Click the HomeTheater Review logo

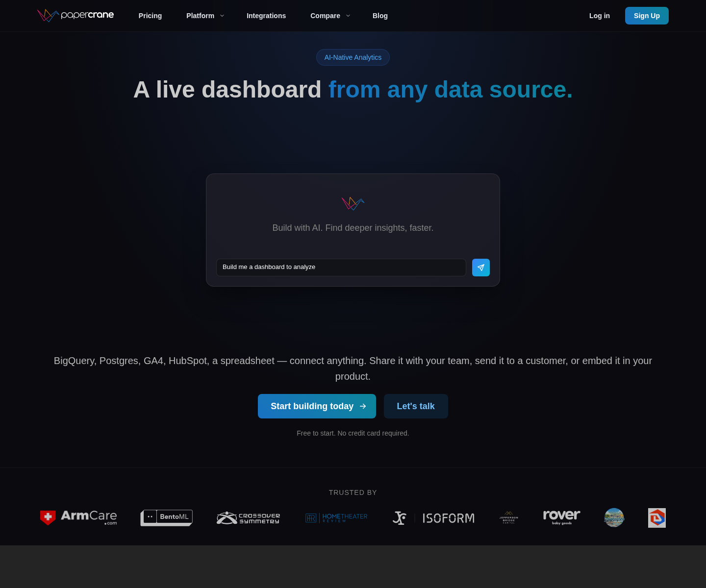coord(336,518)
